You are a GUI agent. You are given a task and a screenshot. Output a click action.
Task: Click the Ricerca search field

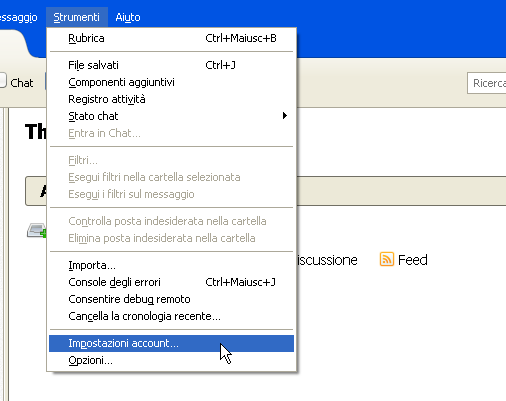487,83
